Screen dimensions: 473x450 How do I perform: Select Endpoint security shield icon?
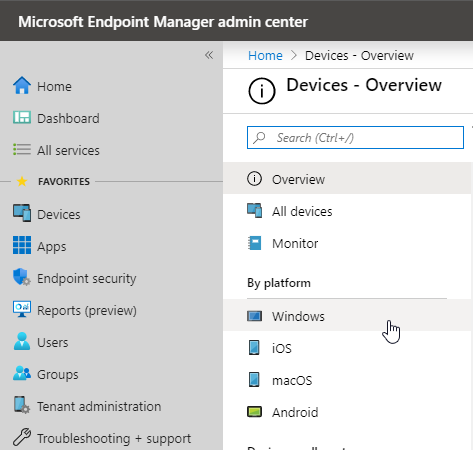pos(22,277)
